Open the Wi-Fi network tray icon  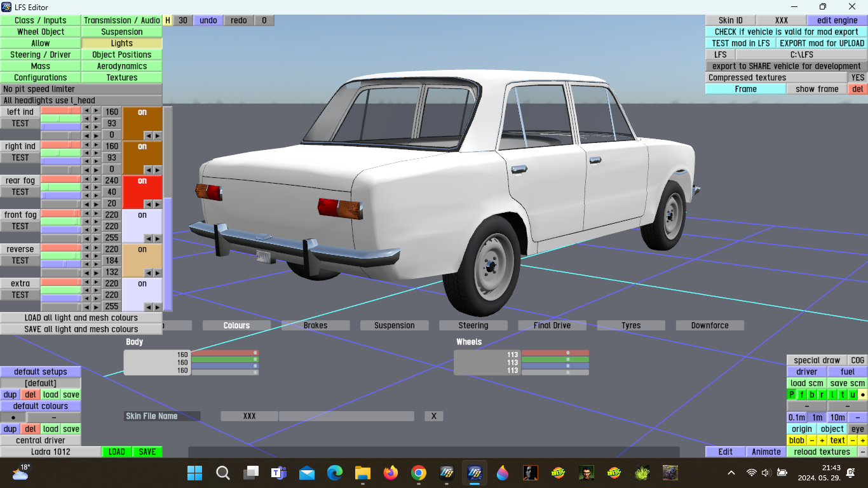pos(752,473)
